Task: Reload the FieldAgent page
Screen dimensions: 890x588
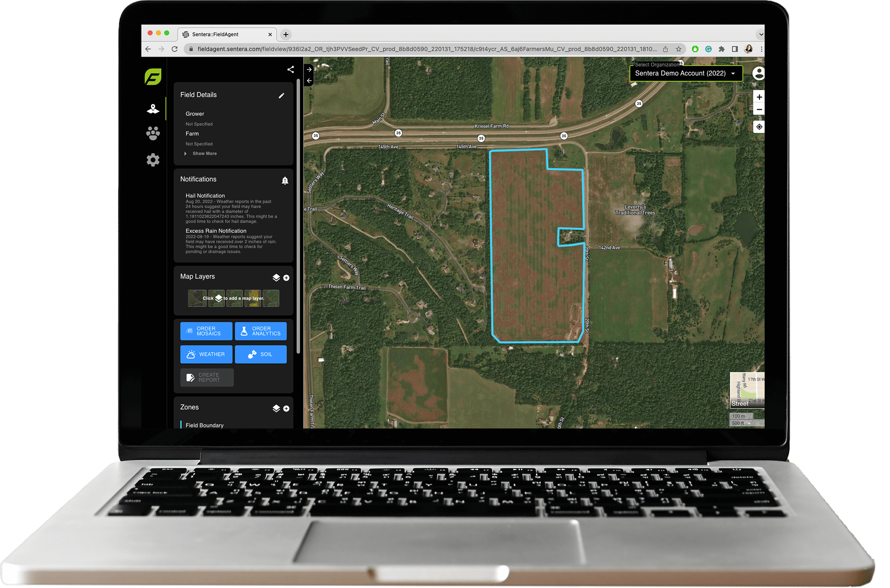Action: [175, 49]
